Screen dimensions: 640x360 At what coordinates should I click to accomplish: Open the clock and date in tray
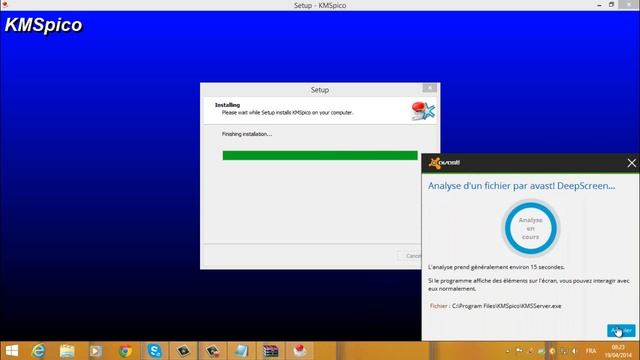coord(618,351)
